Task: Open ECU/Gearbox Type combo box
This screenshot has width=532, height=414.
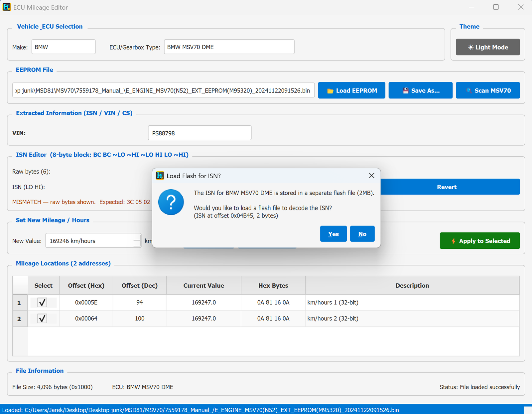Action: (x=229, y=47)
